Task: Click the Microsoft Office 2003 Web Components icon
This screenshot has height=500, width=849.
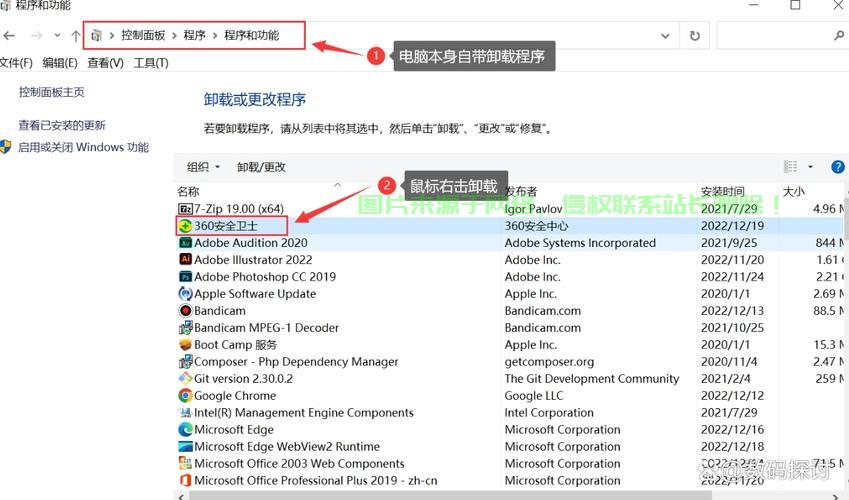Action: pyautogui.click(x=185, y=464)
